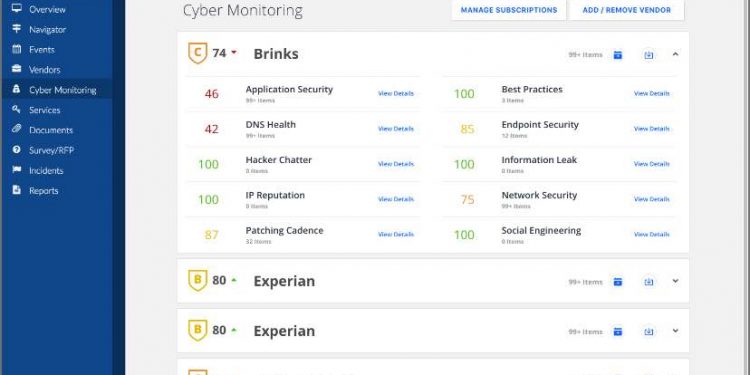Click the first Experian grade B shield
750x375 pixels.
(x=198, y=280)
